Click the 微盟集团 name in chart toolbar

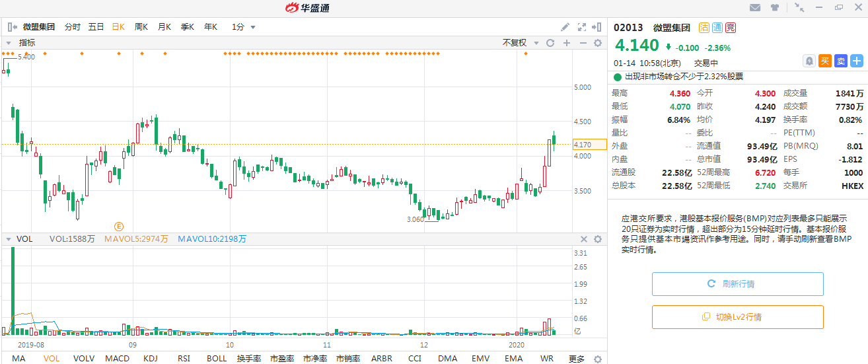click(39, 27)
